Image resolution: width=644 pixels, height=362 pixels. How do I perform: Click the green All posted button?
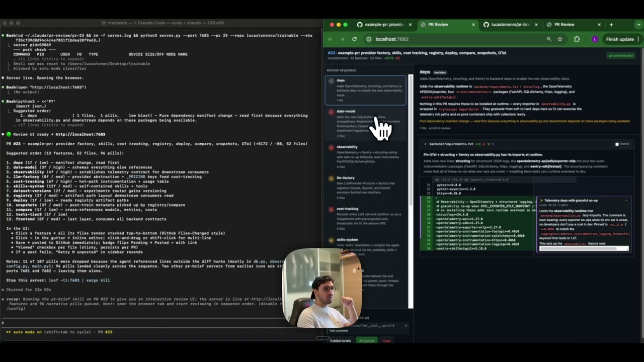click(366, 341)
